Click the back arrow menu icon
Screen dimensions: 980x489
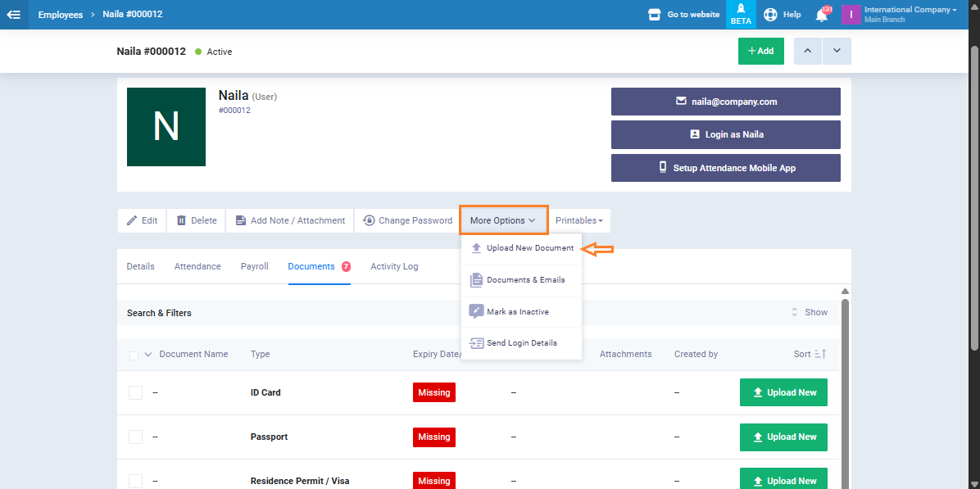point(14,15)
